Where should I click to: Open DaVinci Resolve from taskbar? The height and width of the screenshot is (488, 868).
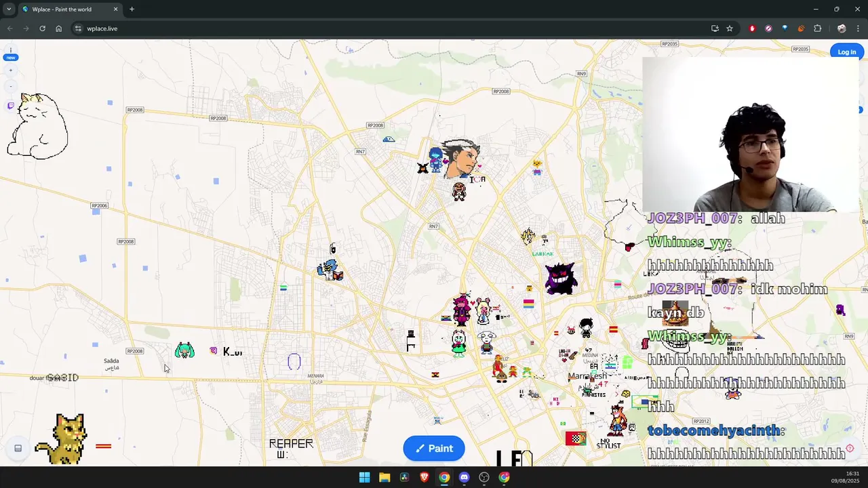click(404, 477)
